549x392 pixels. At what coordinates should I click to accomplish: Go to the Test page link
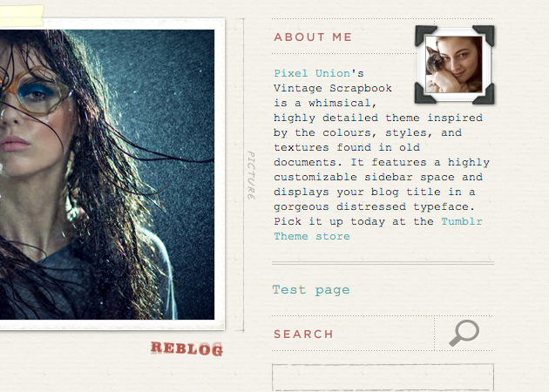click(x=311, y=290)
